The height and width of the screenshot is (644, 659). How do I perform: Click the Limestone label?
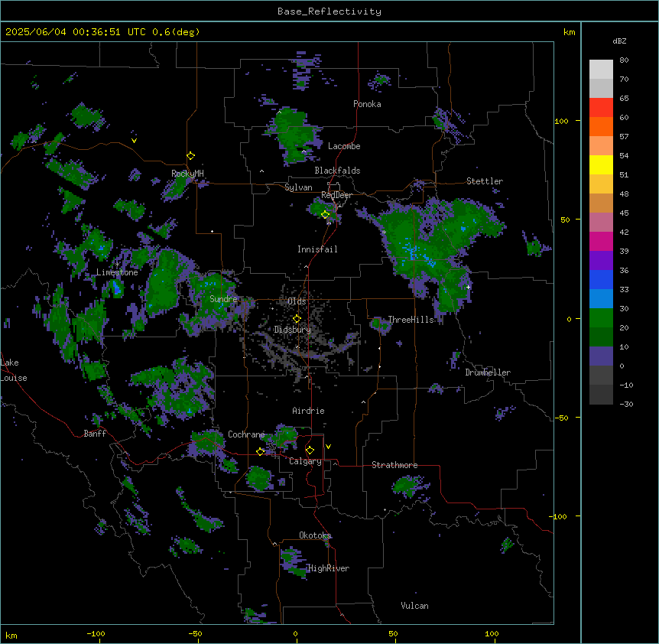click(x=117, y=272)
